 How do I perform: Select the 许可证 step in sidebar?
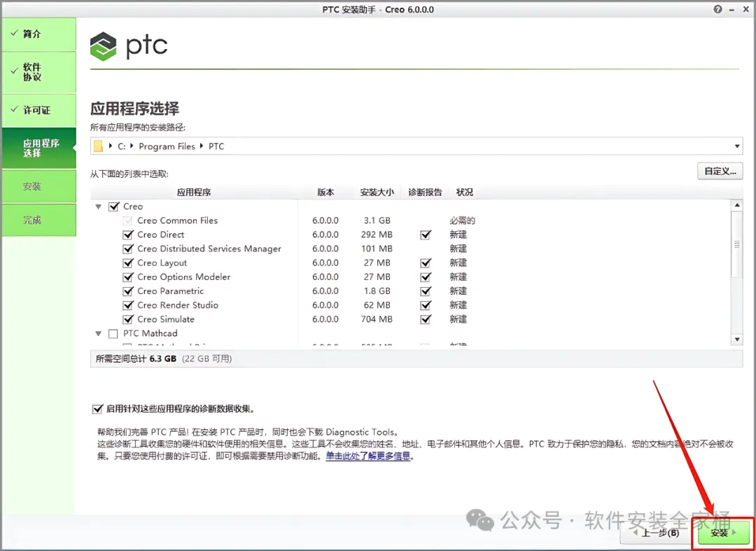point(38,111)
